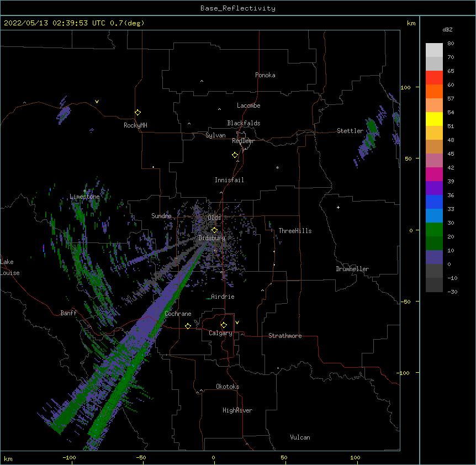Click the Okotoks city label
Screen dimensions: 476x465
[x=228, y=387]
